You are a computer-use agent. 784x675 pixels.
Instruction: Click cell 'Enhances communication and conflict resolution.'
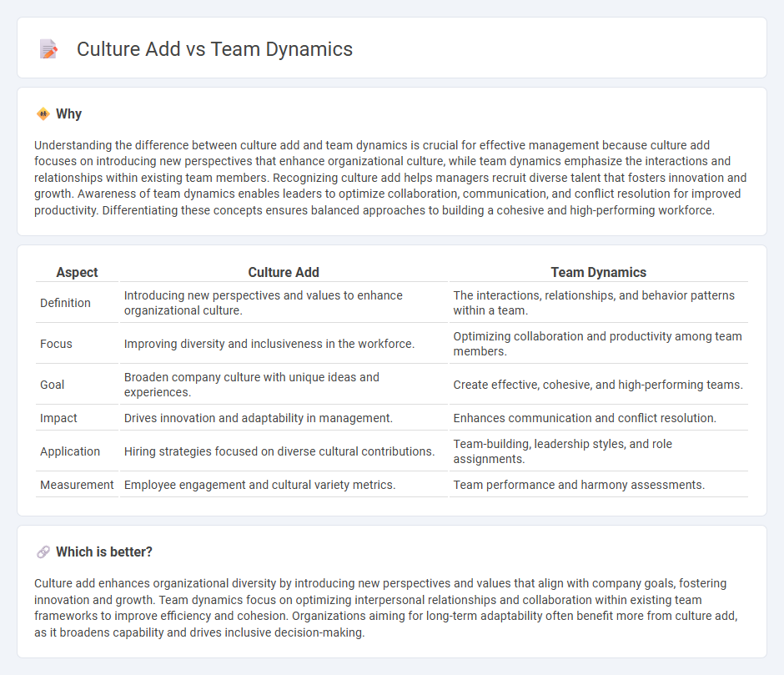pos(599,418)
